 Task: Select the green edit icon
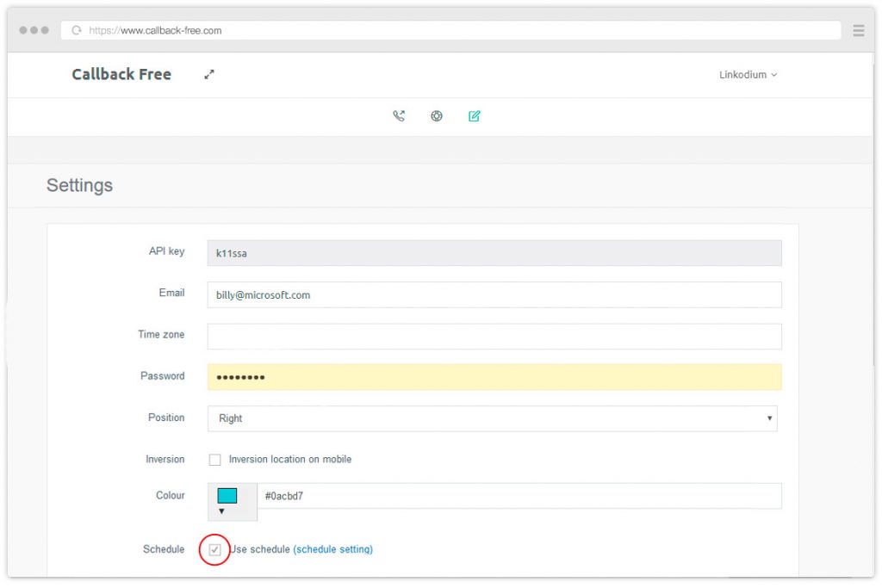(x=474, y=115)
